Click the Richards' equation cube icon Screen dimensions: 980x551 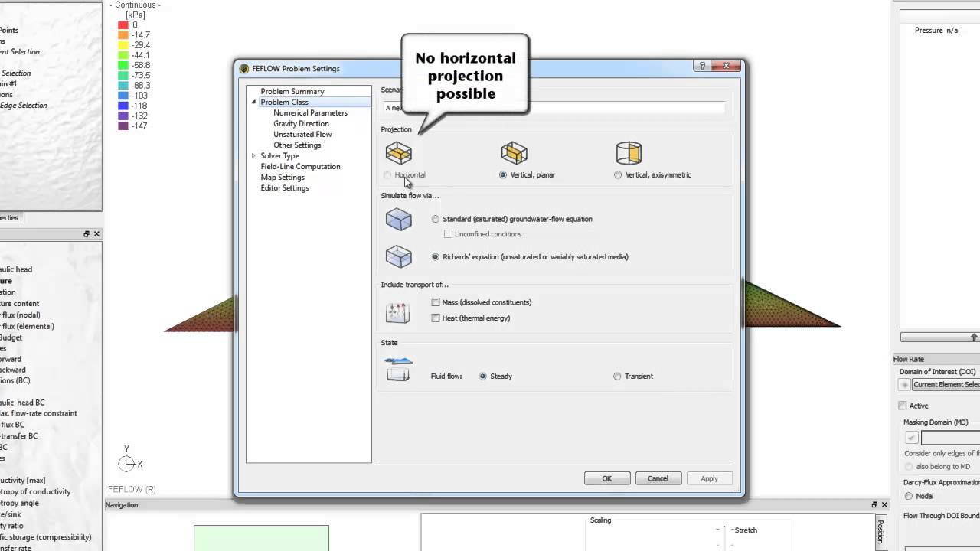click(x=399, y=256)
